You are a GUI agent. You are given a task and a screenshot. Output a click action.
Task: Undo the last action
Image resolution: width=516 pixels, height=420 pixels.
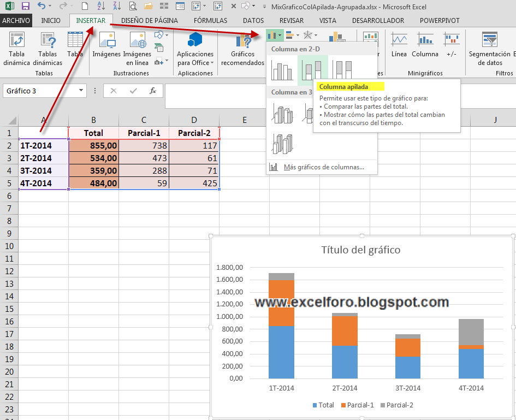[x=41, y=6]
